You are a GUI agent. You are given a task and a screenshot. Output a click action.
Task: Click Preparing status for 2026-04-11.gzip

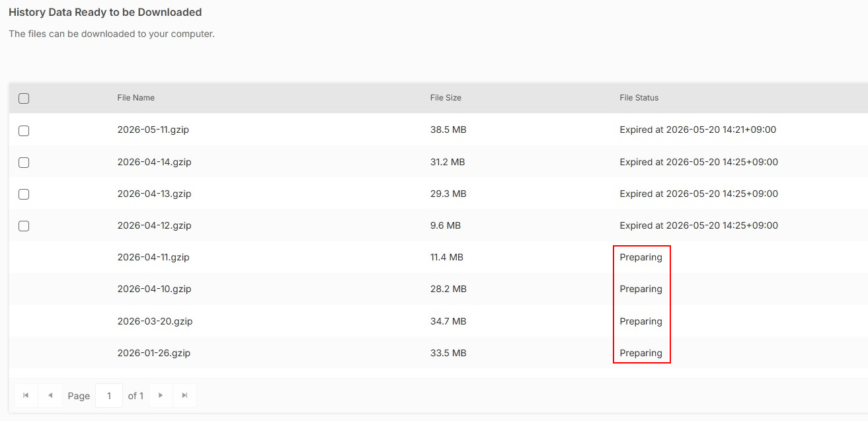[x=641, y=258]
